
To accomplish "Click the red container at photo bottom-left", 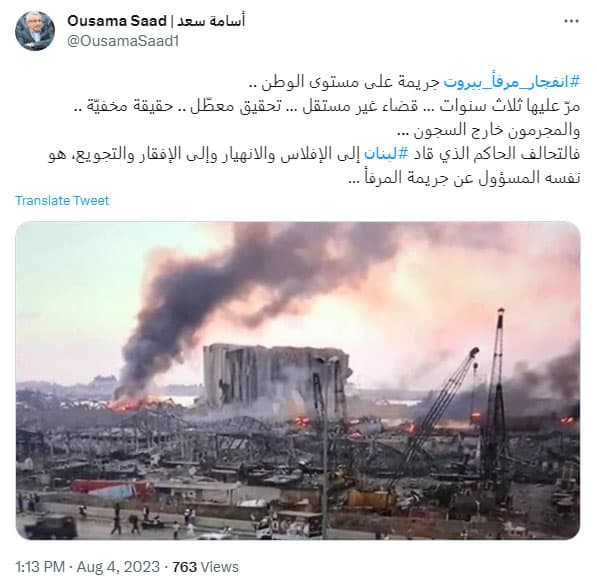I will 110,488.
